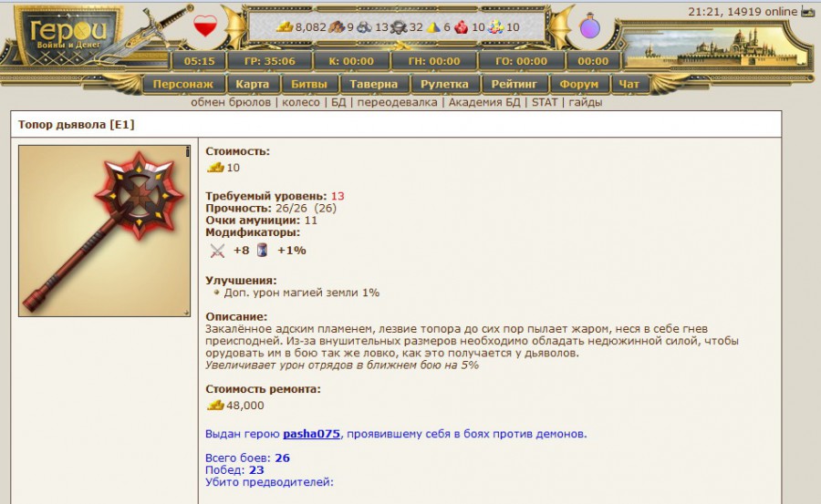Screen dimensions: 821x504
Task: Click the ГР: 35:06 timer
Action: click(x=269, y=61)
